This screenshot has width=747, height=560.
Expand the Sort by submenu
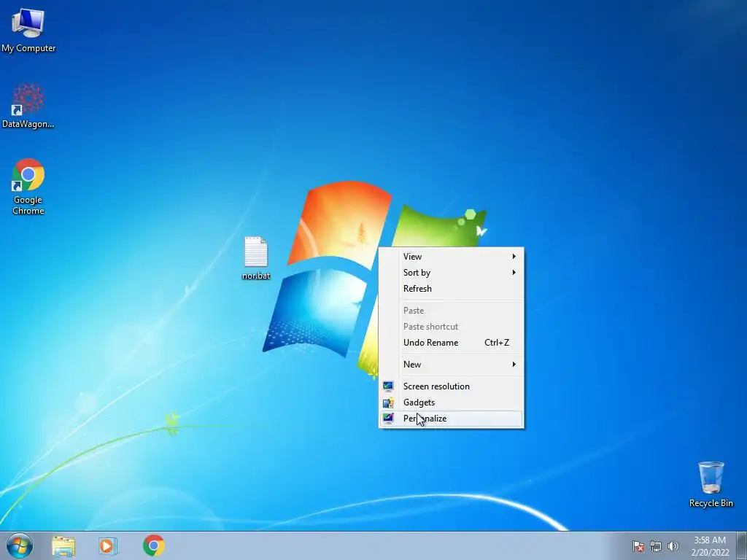pyautogui.click(x=451, y=273)
